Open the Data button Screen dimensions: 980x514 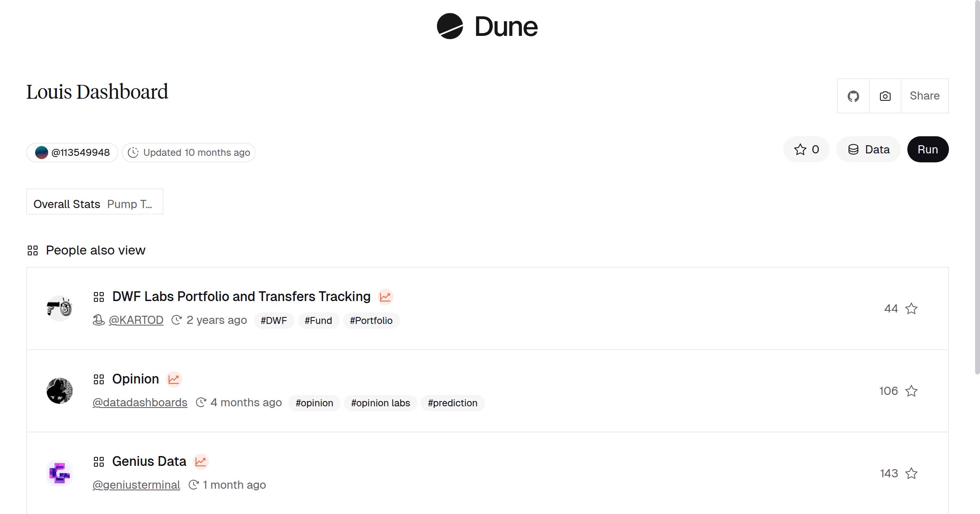pyautogui.click(x=869, y=150)
